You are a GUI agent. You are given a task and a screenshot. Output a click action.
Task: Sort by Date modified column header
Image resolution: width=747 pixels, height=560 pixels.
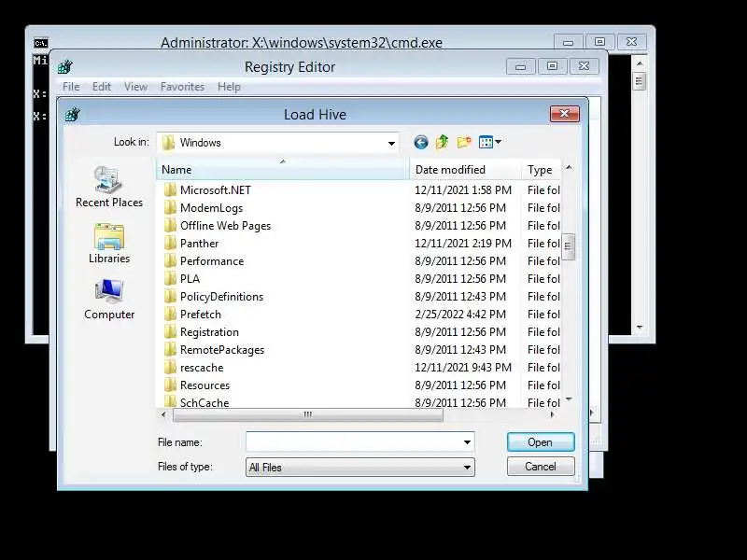point(465,170)
